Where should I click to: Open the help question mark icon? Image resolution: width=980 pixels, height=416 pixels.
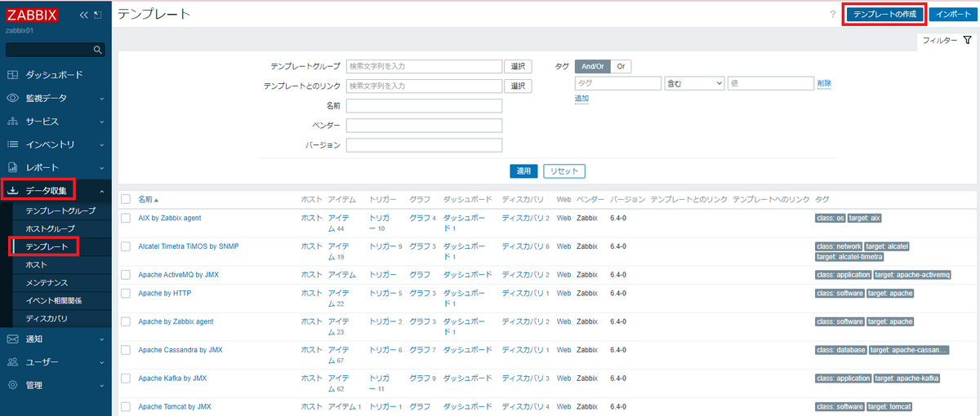(832, 15)
